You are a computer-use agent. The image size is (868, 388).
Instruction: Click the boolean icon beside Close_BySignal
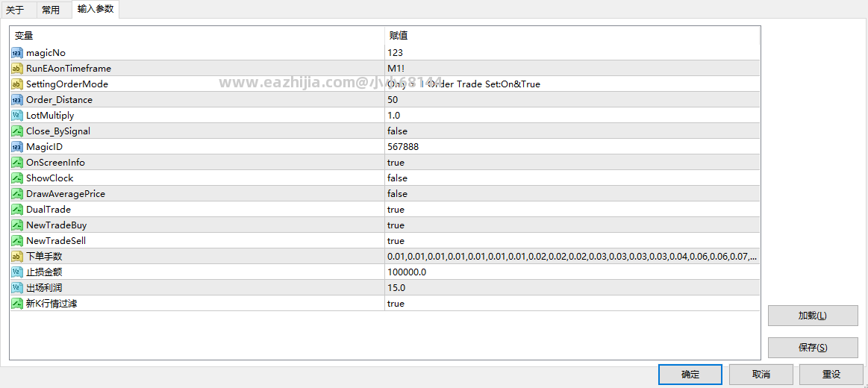(16, 131)
